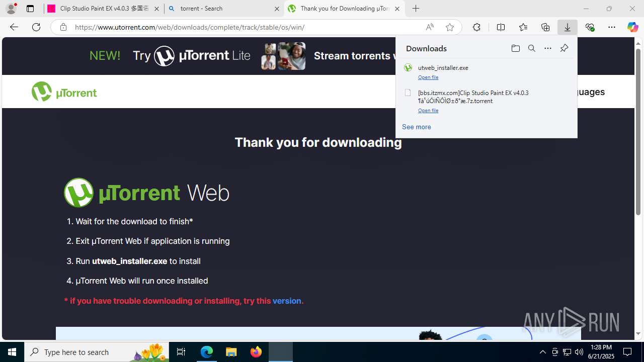Open network settings tray icon
This screenshot has height=362, width=644.
click(567, 352)
